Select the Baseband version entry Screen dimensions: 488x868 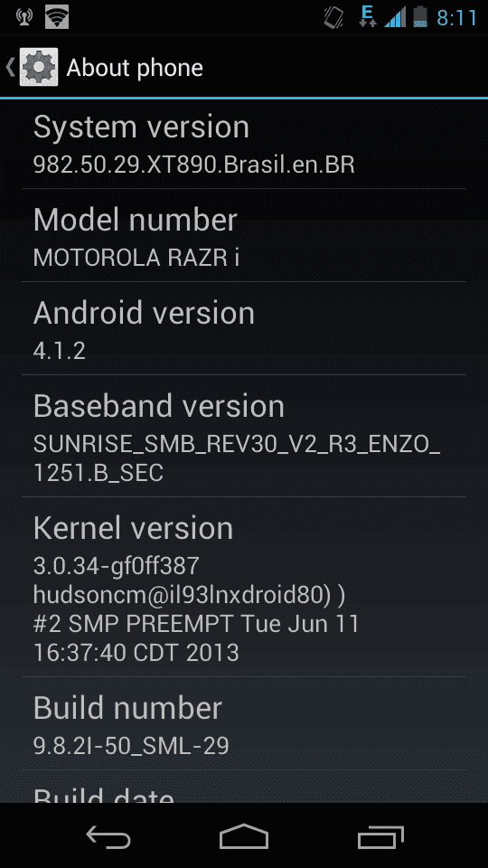(244, 436)
